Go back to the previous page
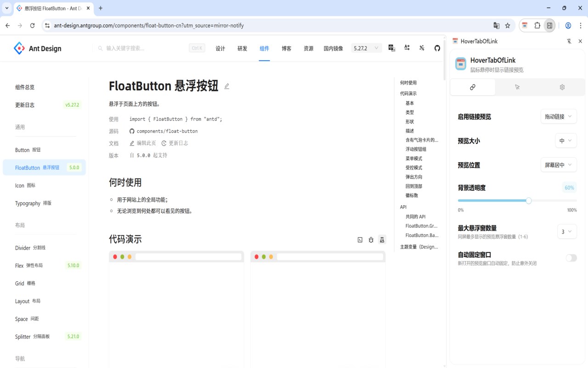Image resolution: width=588 pixels, height=368 pixels. click(x=7, y=26)
